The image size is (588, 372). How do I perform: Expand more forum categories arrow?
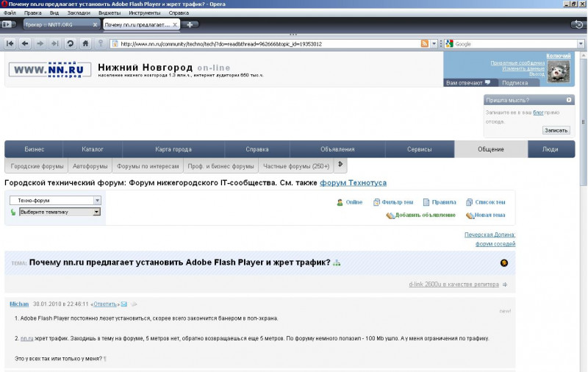tap(340, 164)
